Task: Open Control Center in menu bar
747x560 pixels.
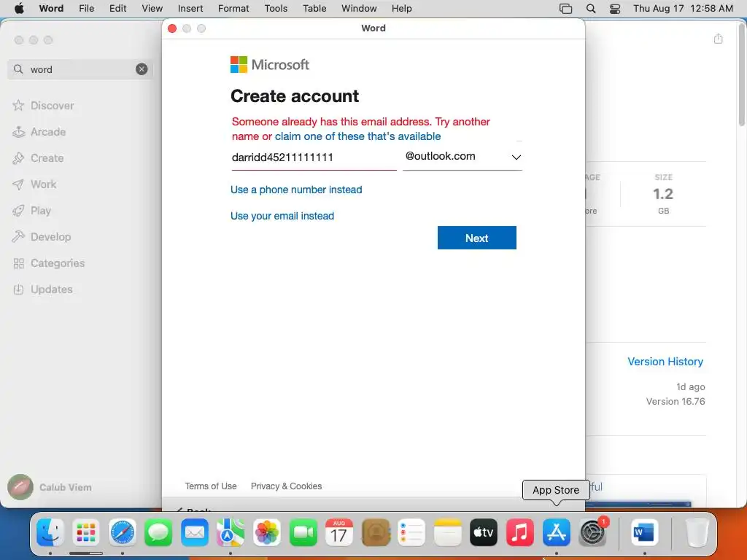Action: 615,9
